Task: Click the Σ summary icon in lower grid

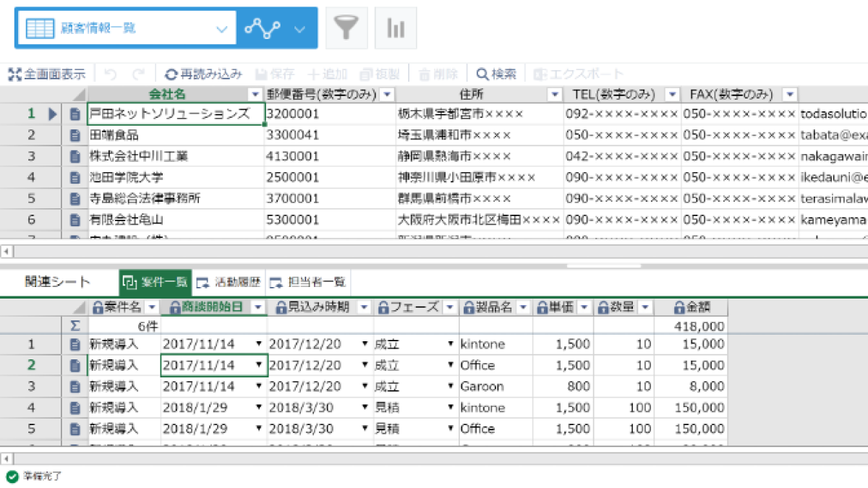Action: click(75, 326)
